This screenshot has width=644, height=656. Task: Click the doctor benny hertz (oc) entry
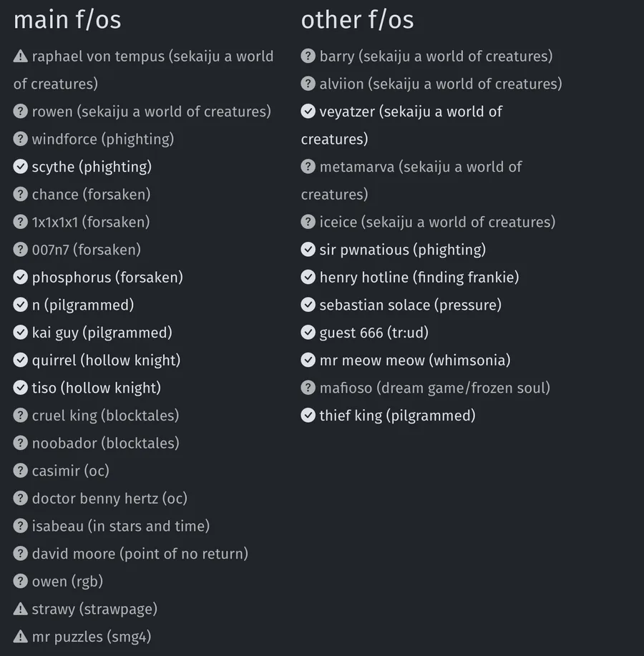[100, 499]
